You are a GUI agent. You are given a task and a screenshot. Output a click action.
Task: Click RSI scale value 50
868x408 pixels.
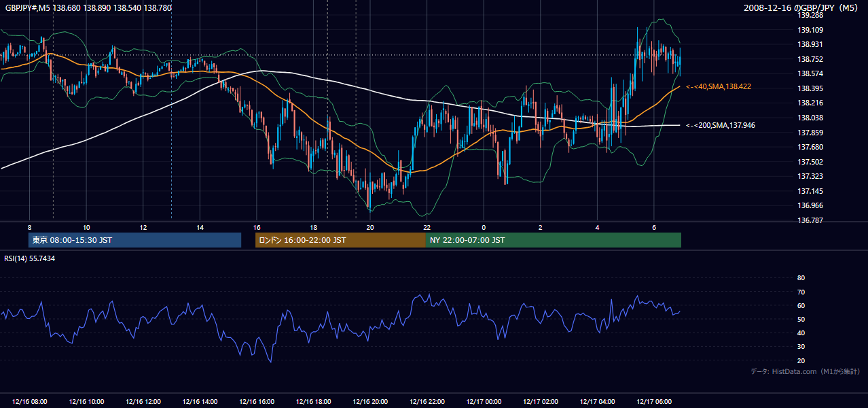801,319
